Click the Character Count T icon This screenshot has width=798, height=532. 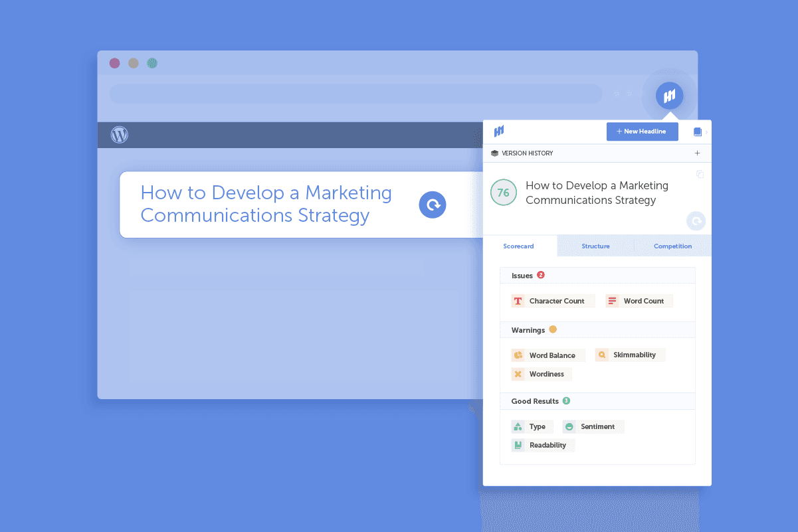coord(518,301)
